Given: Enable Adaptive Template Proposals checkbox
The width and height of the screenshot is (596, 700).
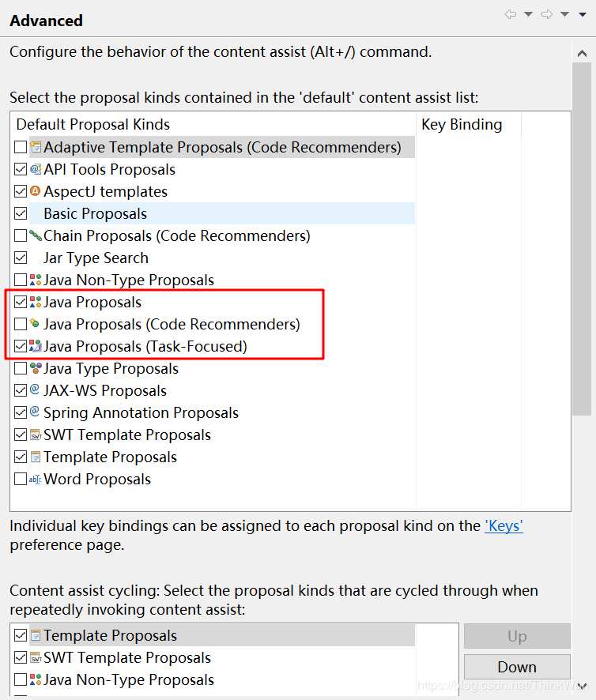Looking at the screenshot, I should pyautogui.click(x=21, y=147).
